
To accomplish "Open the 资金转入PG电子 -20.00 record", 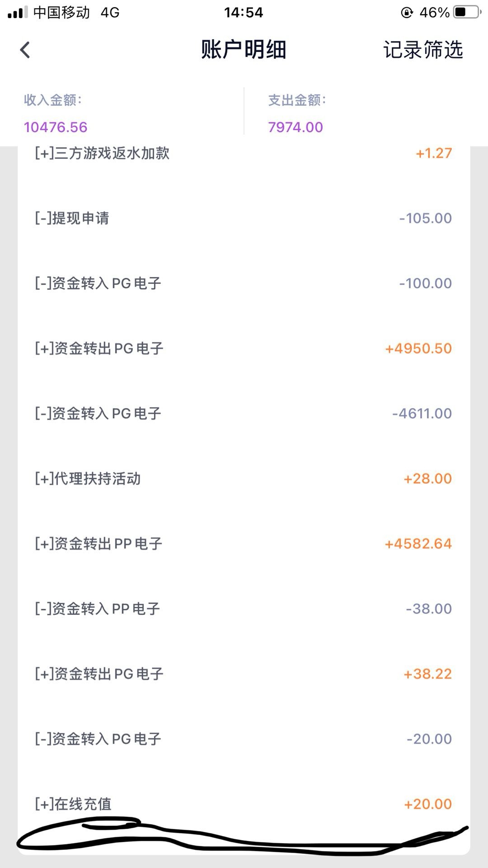I will click(244, 739).
